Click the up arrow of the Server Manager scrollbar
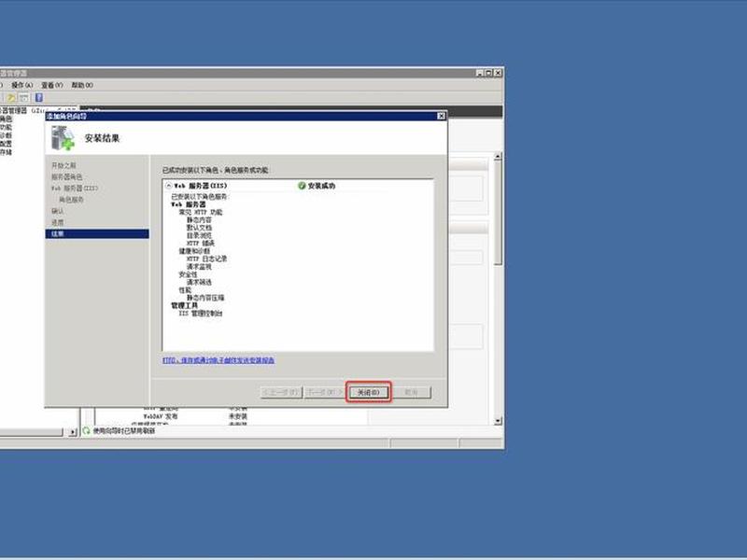 [x=498, y=156]
